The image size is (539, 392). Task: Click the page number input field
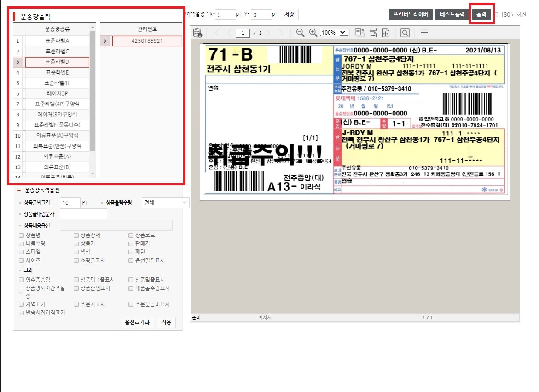(x=243, y=33)
